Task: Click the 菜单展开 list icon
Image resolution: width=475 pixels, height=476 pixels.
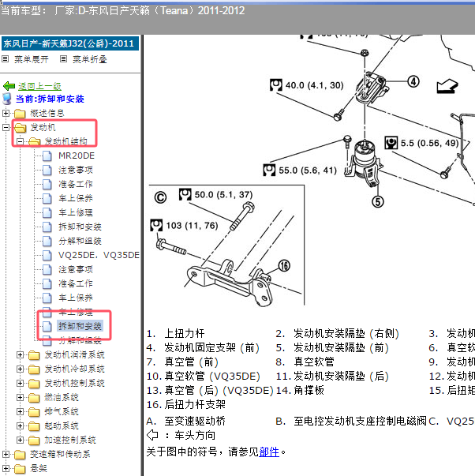Action: tap(6, 59)
